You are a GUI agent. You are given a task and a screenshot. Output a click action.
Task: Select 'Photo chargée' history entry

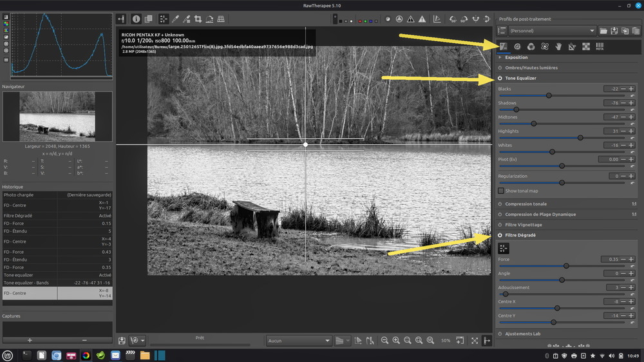click(x=57, y=195)
